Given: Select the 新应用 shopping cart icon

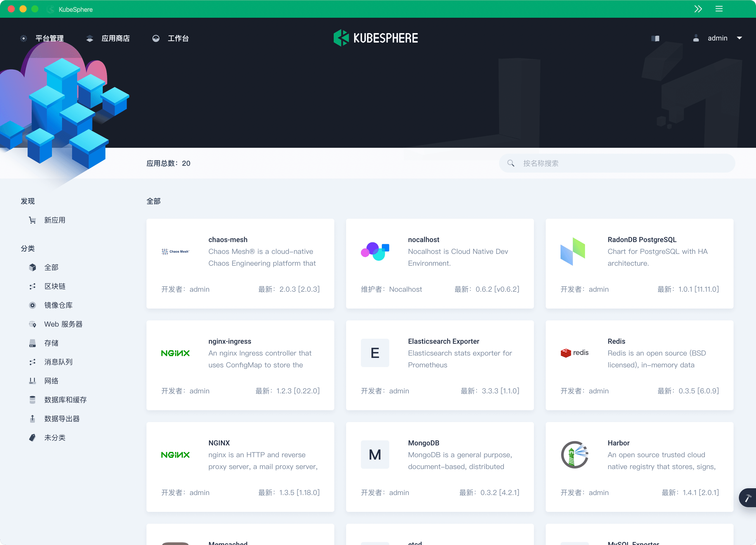Looking at the screenshot, I should [32, 220].
